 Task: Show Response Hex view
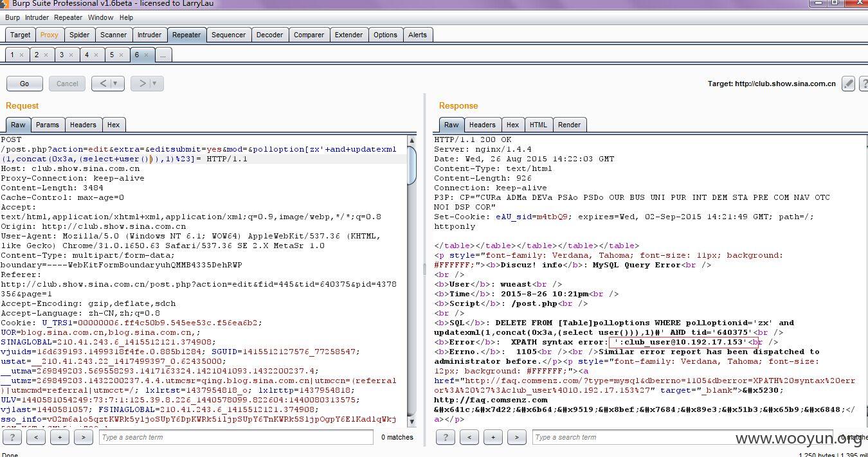tap(512, 125)
